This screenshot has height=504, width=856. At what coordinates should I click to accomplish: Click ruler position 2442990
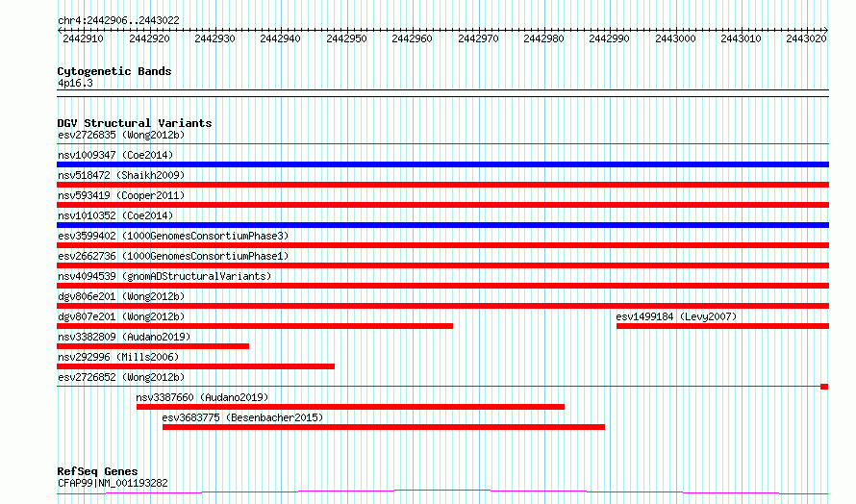[609, 38]
